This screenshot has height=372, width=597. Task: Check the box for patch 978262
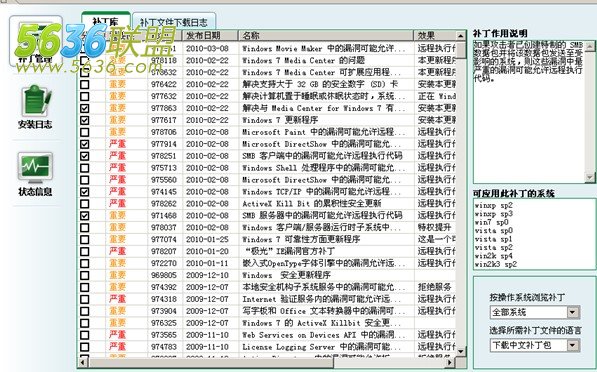[85, 204]
